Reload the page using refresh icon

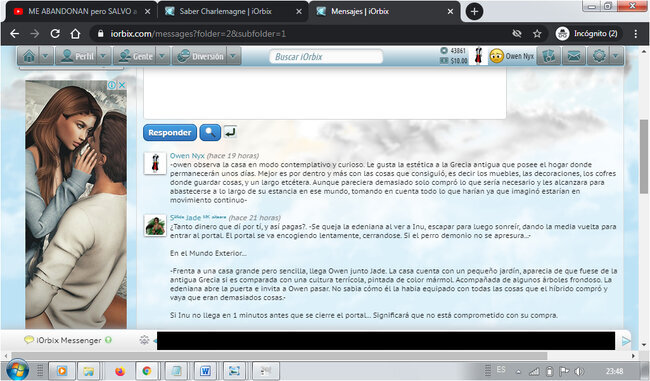click(55, 34)
